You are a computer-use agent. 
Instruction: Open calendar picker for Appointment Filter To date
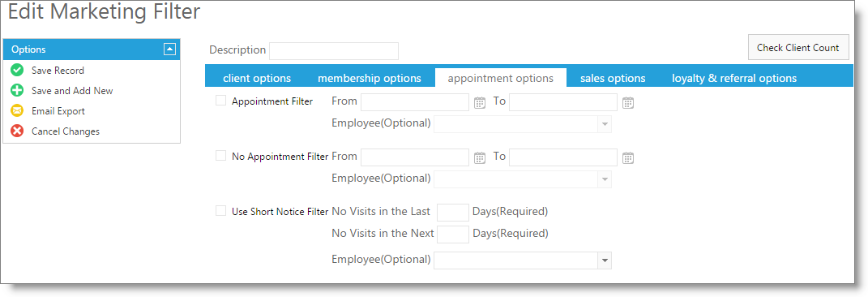point(628,102)
